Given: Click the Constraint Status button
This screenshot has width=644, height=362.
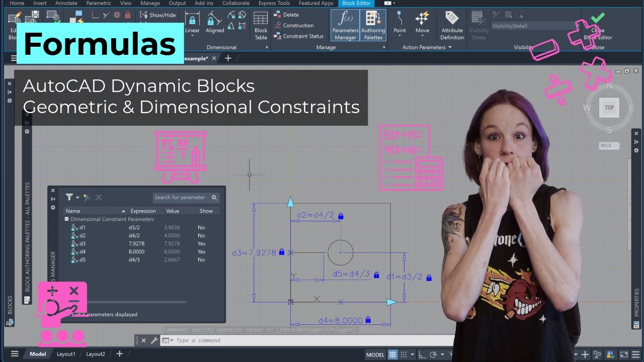Looking at the screenshot, I should pyautogui.click(x=299, y=36).
